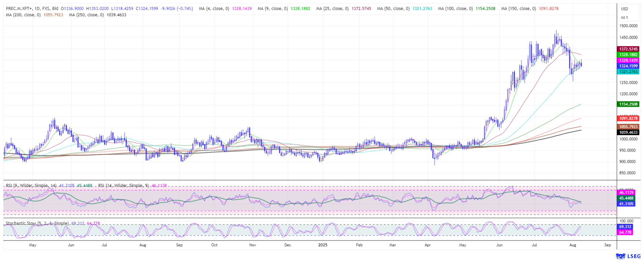
Task: Click the oz t unit label
Action: [x=624, y=17]
